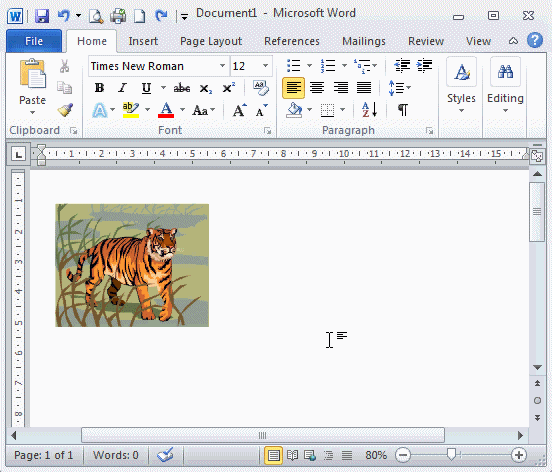Screen dimensions: 552x472
Task: Click the zoom slider handle
Action: (x=451, y=454)
